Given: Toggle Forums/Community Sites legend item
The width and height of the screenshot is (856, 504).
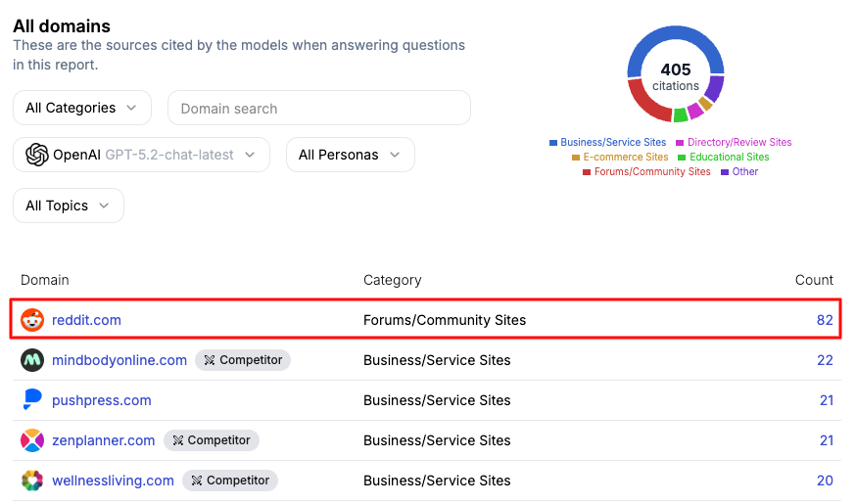Looking at the screenshot, I should 646,172.
